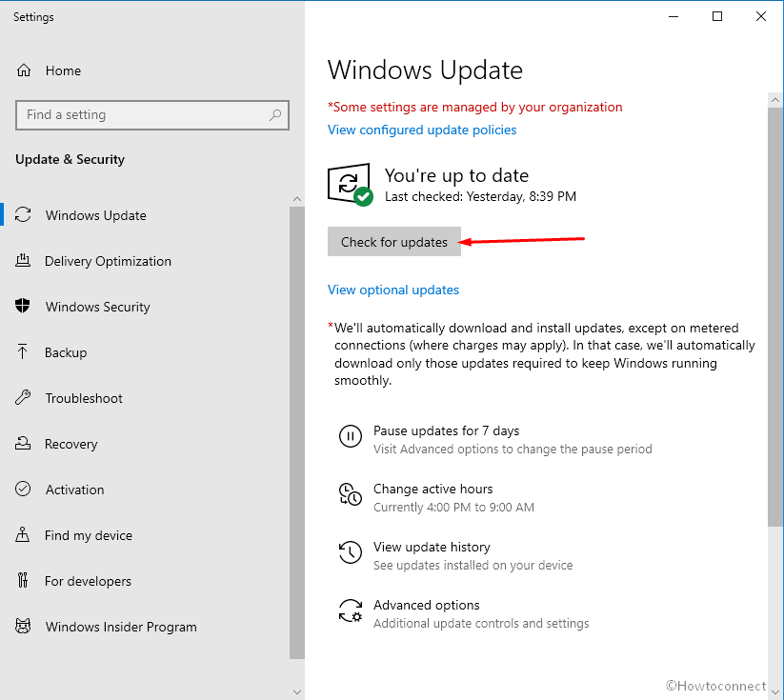784x700 pixels.
Task: Click the Windows Security shield icon
Action: click(23, 306)
